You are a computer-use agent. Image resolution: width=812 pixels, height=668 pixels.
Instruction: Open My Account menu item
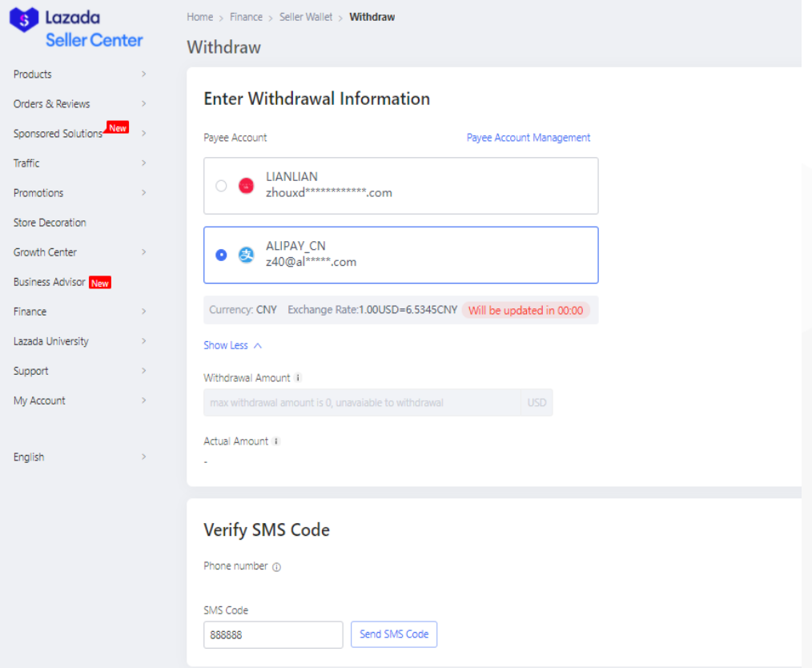39,400
